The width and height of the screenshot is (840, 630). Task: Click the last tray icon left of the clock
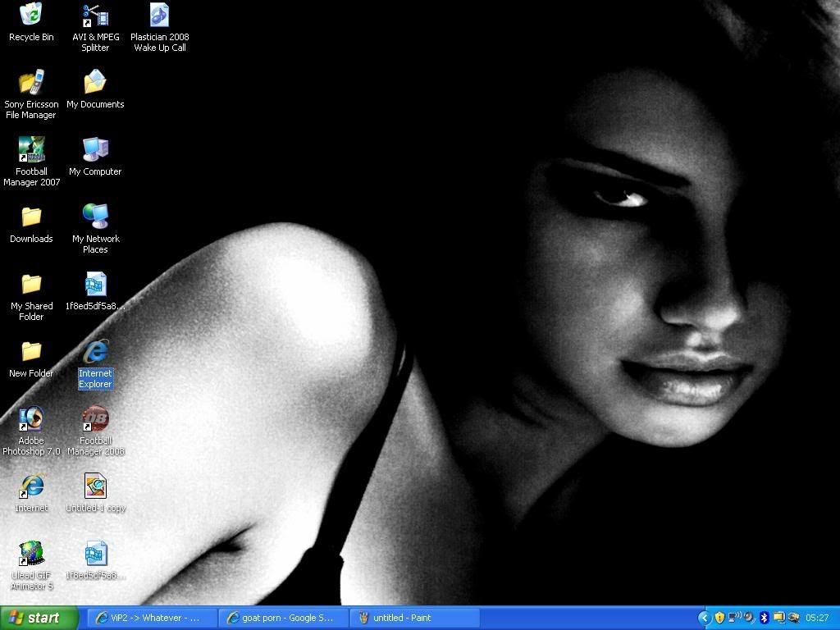(794, 619)
